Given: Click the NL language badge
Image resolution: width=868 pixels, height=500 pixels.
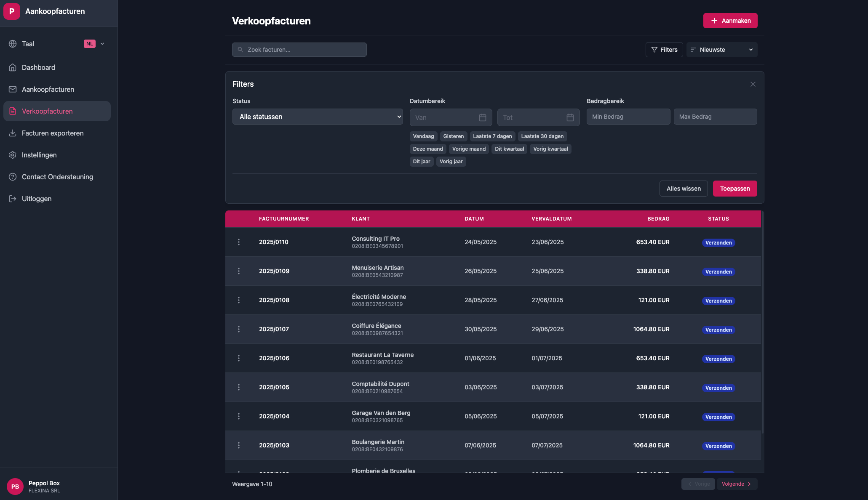Looking at the screenshot, I should point(90,44).
